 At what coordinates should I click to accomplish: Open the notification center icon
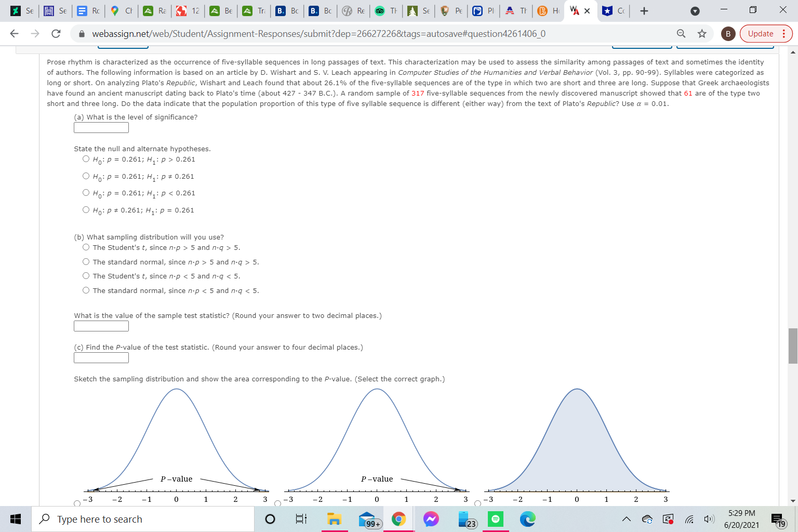pyautogui.click(x=778, y=519)
